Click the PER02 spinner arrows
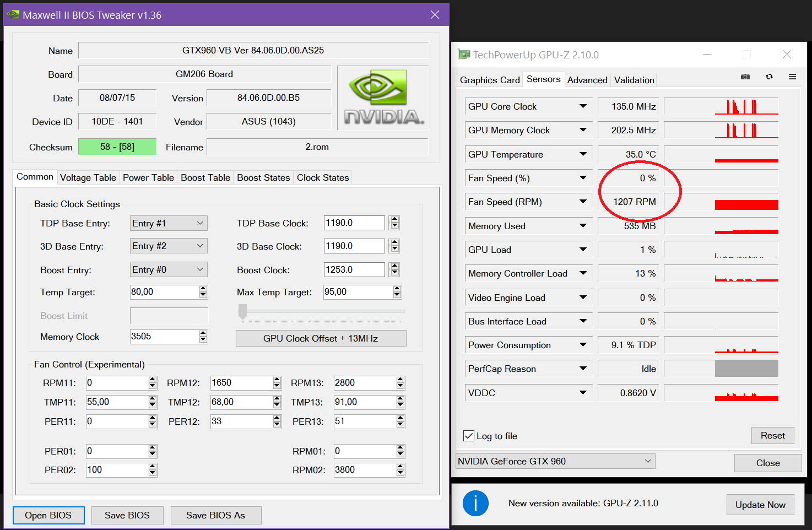Viewport: 812px width, 530px height. (x=153, y=470)
